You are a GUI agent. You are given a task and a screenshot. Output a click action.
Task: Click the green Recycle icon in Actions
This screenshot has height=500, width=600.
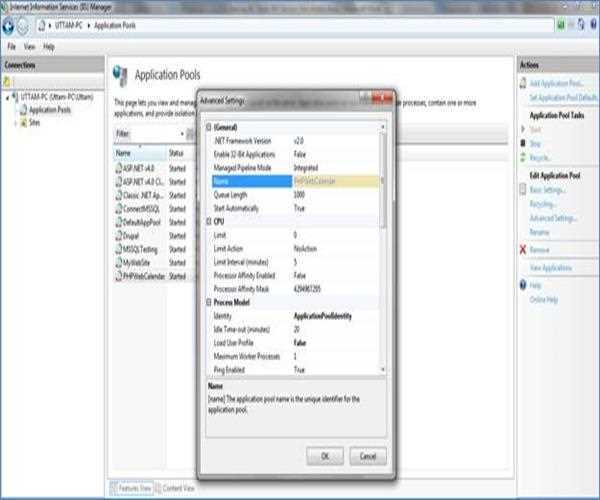522,157
